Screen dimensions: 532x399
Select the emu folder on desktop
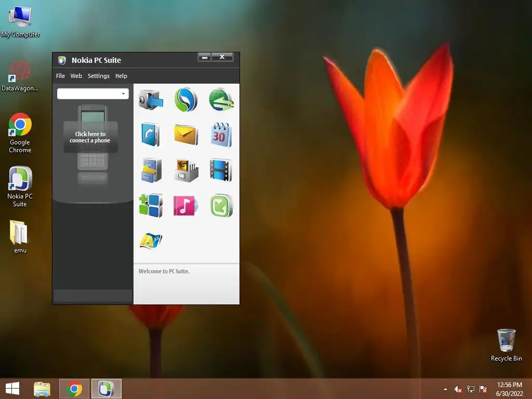click(20, 237)
